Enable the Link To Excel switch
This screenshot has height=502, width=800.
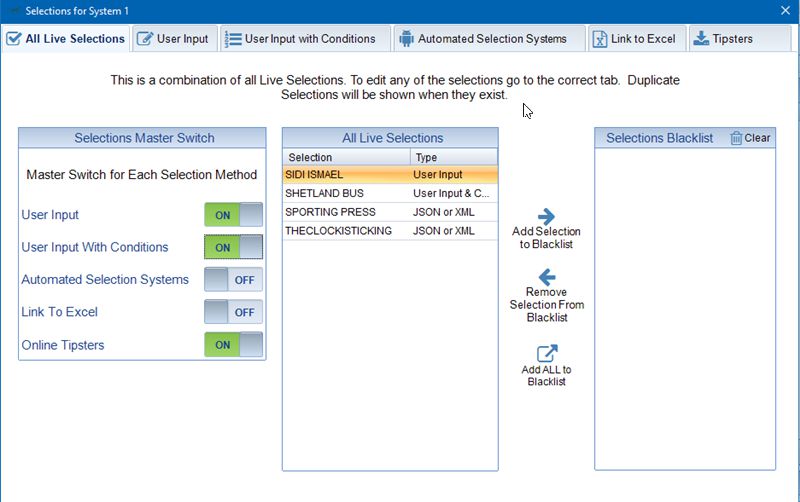point(233,312)
